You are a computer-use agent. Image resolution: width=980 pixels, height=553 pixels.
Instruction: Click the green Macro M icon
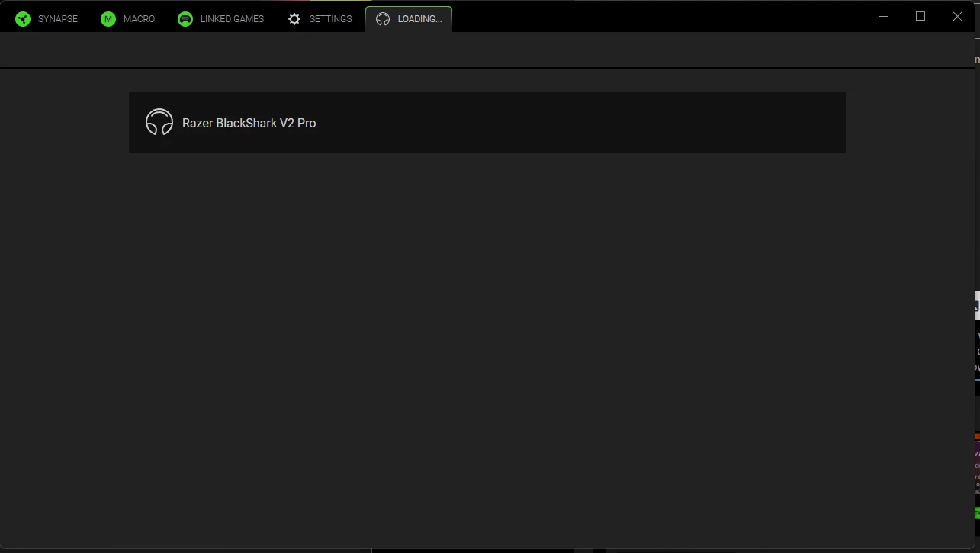pos(108,19)
